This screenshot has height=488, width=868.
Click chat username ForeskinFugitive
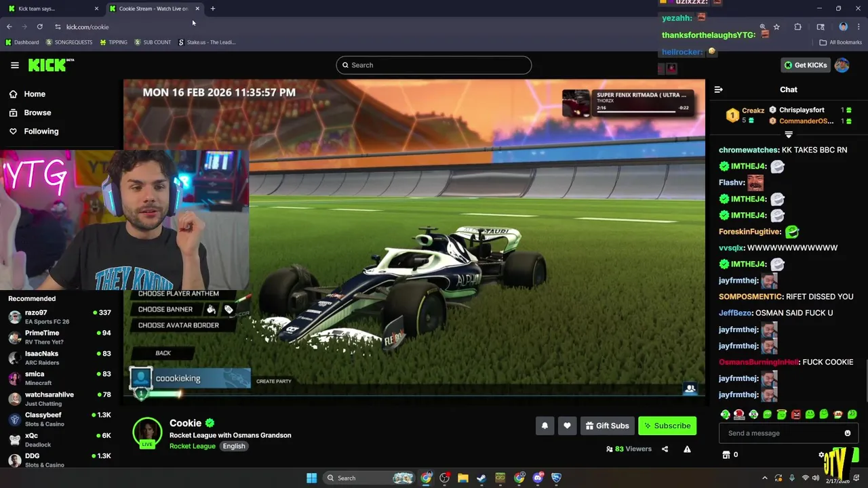point(750,232)
